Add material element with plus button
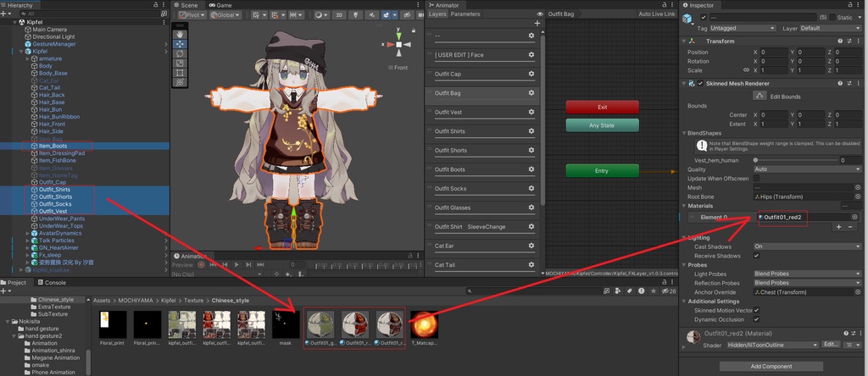This screenshot has width=868, height=376. pos(838,227)
